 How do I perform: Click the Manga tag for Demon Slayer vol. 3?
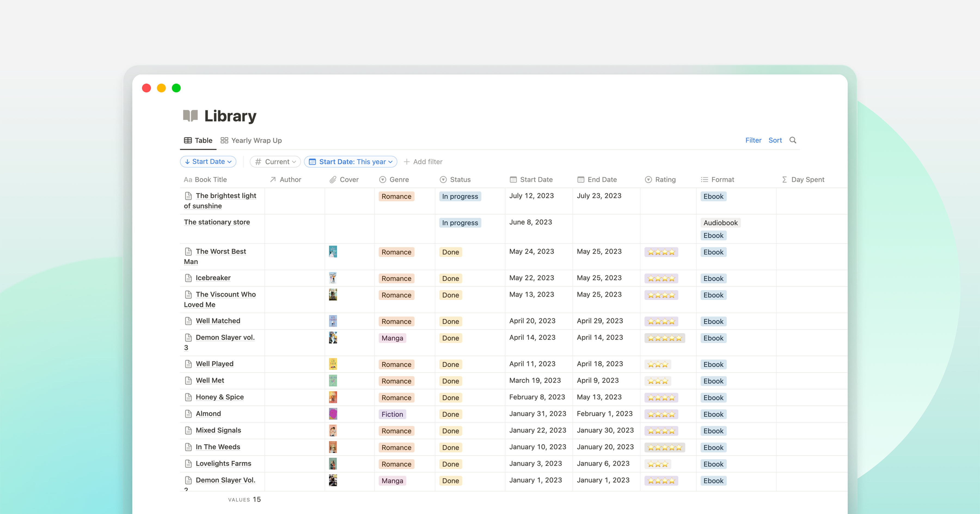392,338
